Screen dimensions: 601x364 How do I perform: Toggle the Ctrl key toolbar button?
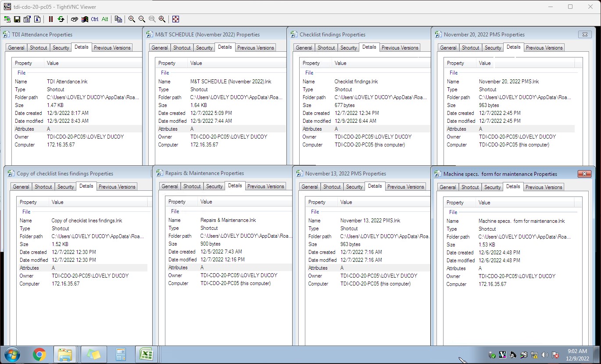point(95,19)
